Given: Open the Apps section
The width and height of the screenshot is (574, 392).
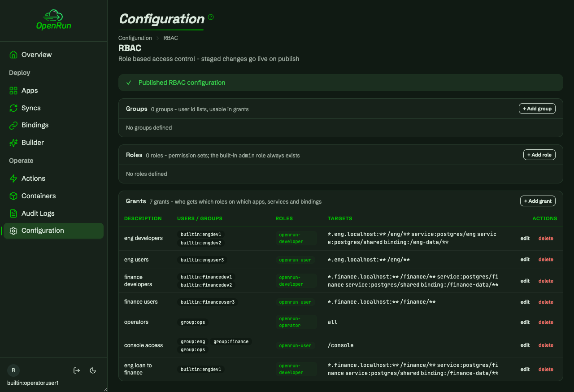Looking at the screenshot, I should coord(53,91).
